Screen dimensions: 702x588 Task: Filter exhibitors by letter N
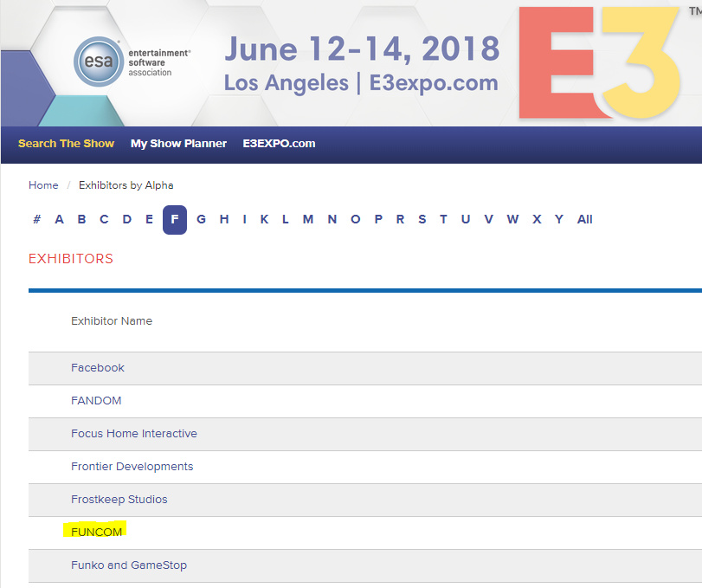[332, 219]
